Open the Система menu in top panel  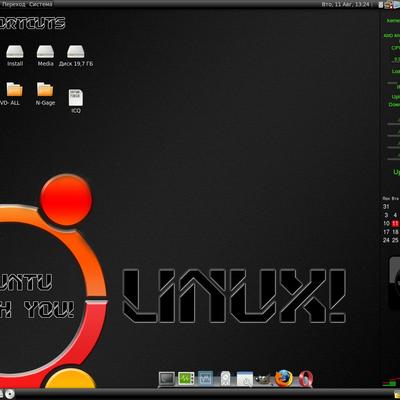pos(40,4)
